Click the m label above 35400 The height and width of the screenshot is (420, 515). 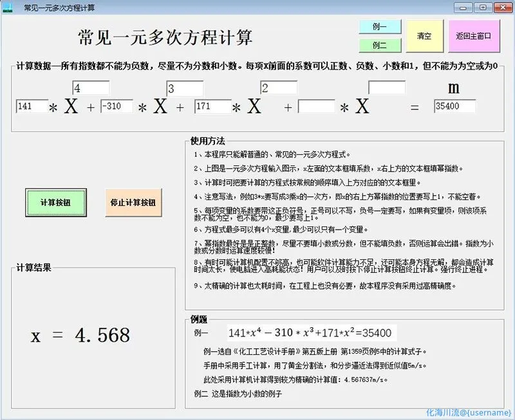click(454, 87)
